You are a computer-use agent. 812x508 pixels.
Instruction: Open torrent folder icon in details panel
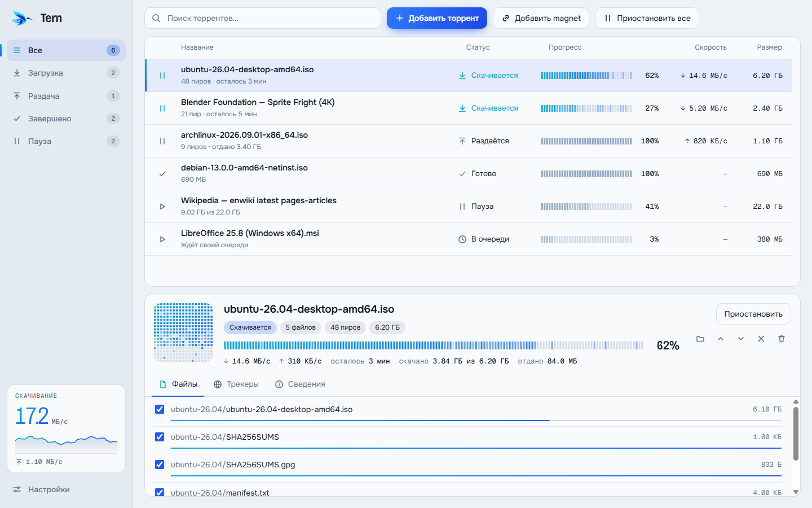700,339
